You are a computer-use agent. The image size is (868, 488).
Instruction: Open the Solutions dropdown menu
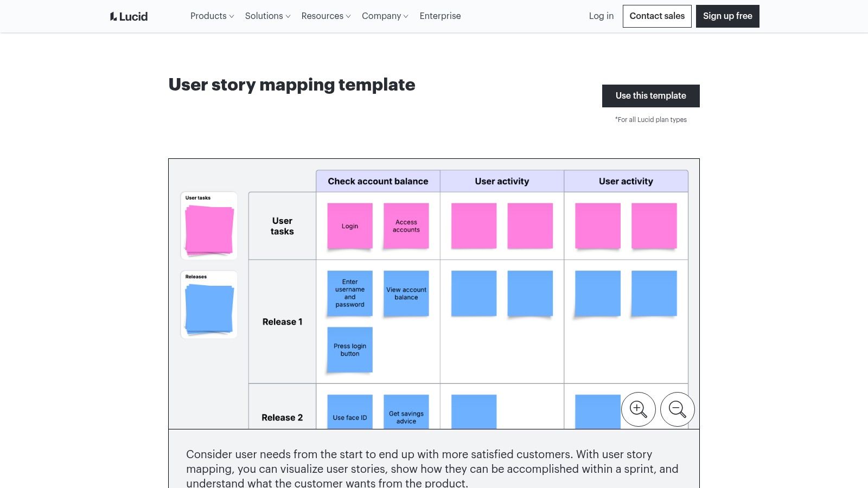tap(267, 16)
